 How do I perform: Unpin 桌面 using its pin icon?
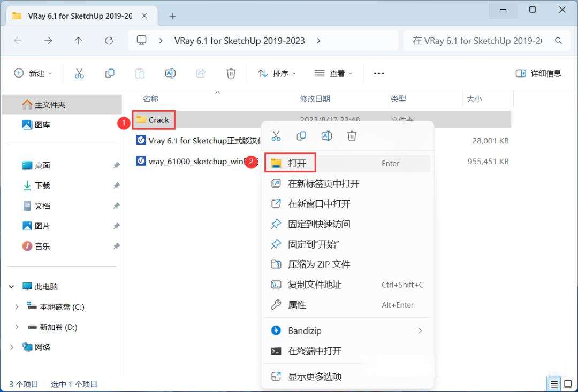[x=117, y=165]
